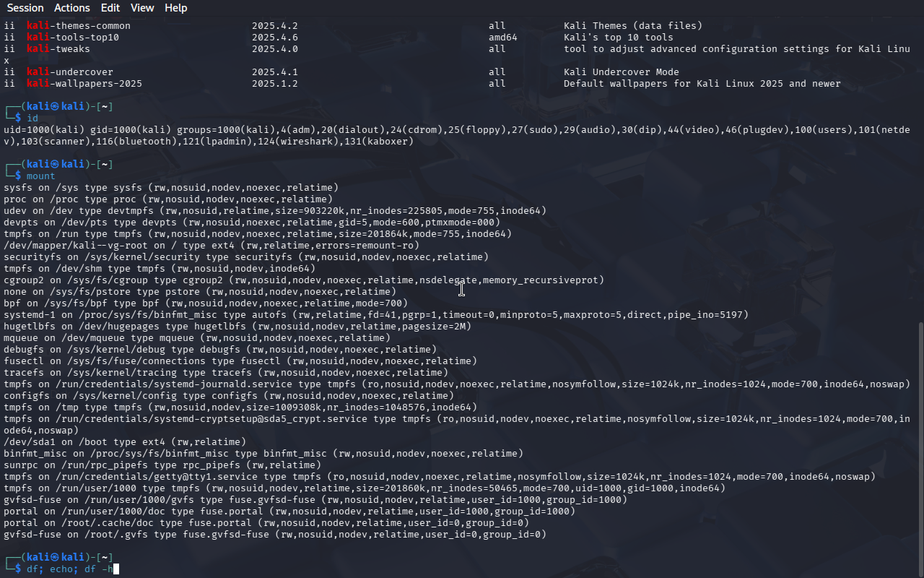This screenshot has height=578, width=924.
Task: Click the kali-tweaks package name
Action: tap(58, 49)
